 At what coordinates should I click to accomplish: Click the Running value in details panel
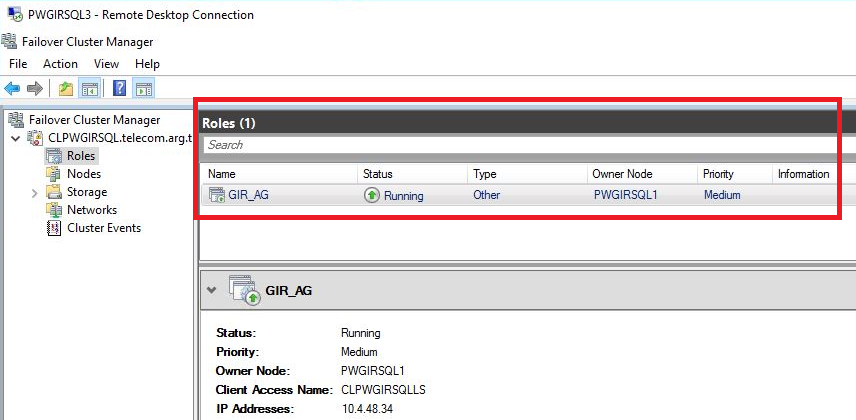(360, 333)
